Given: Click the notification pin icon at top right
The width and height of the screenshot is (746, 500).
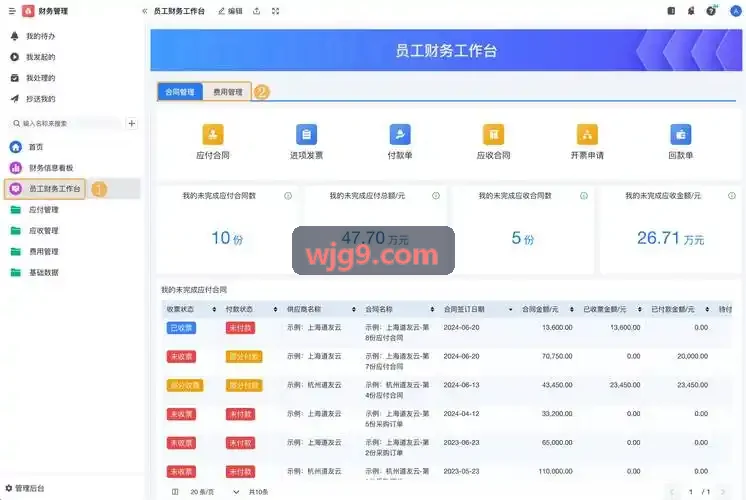Looking at the screenshot, I should point(691,11).
